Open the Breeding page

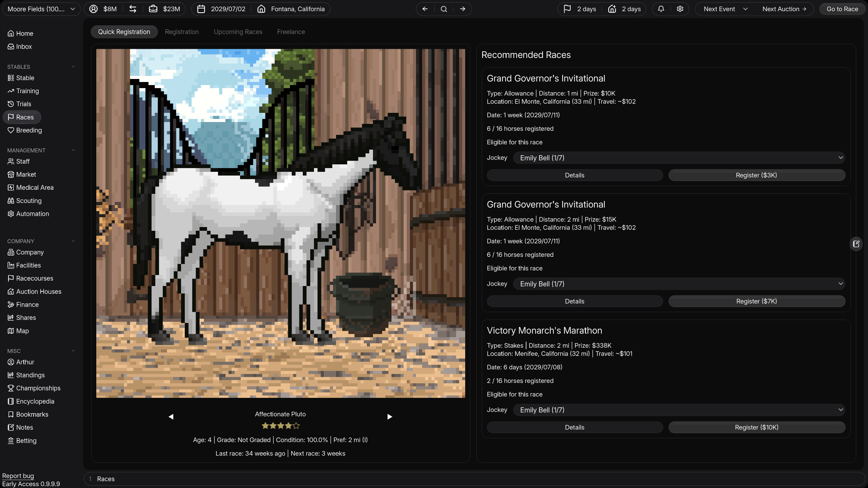pos(24,130)
